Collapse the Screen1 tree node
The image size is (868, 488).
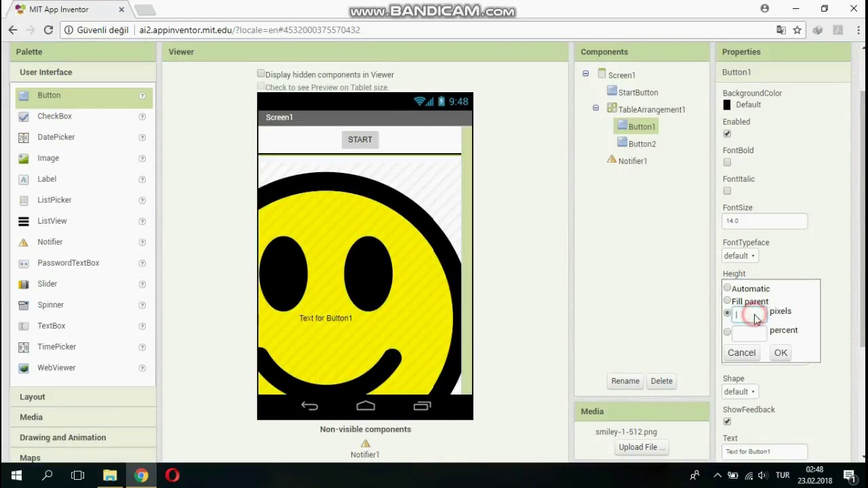point(586,74)
